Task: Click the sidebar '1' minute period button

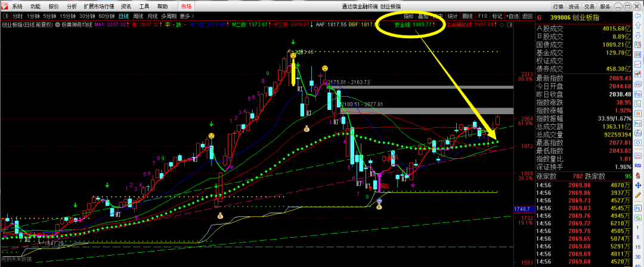Action: coord(638,228)
